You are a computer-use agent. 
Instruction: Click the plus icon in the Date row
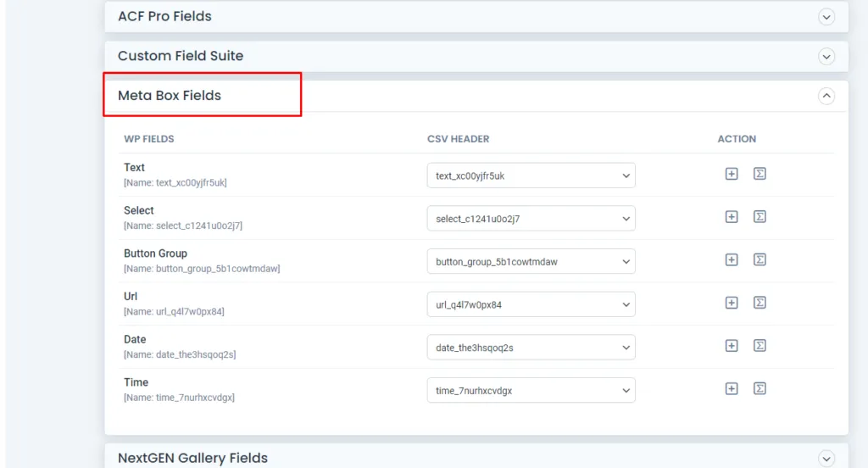[x=732, y=346]
